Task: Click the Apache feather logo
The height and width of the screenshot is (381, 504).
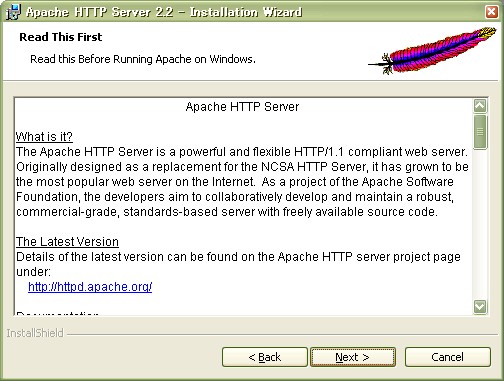Action: click(432, 51)
